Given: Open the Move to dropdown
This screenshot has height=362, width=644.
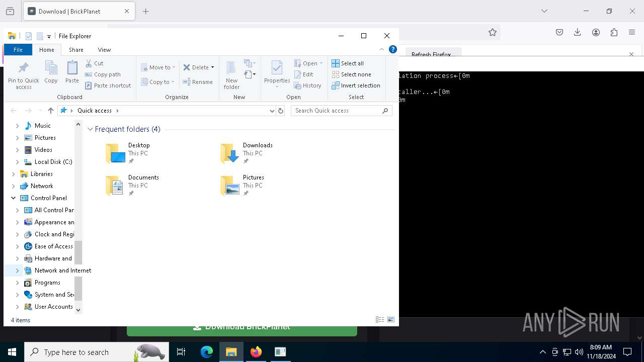Looking at the screenshot, I should (x=158, y=67).
